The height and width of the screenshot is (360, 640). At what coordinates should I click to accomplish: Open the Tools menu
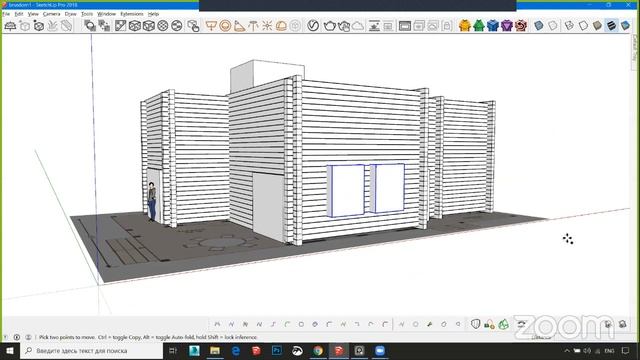(x=87, y=14)
